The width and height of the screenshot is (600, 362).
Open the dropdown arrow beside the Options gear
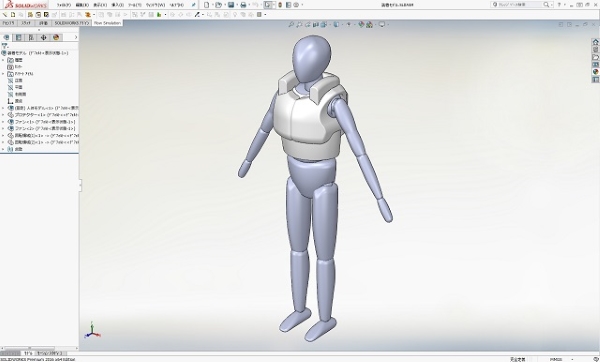point(302,5)
